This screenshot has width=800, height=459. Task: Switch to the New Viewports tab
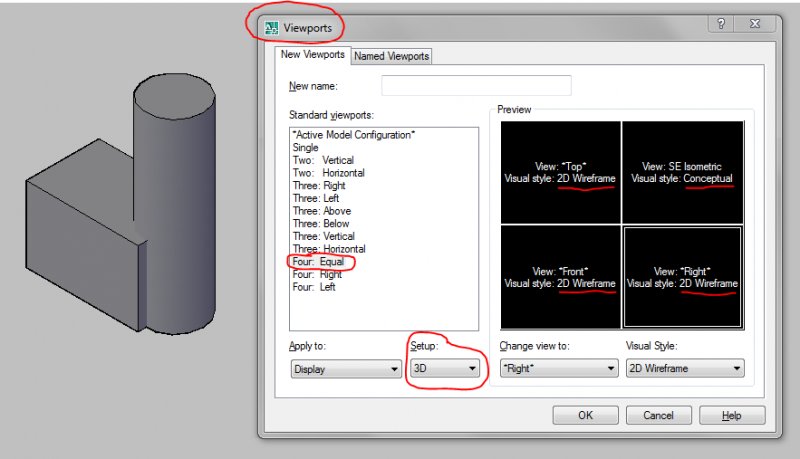(x=312, y=55)
